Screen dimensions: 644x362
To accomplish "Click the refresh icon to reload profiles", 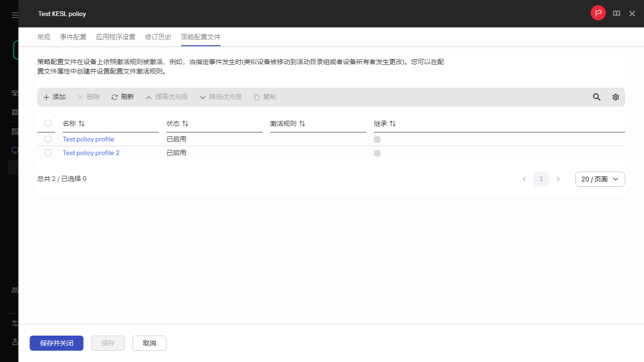I will point(114,97).
